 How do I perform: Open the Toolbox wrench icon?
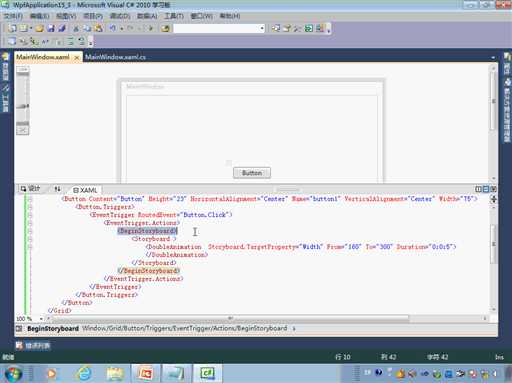pyautogui.click(x=297, y=28)
